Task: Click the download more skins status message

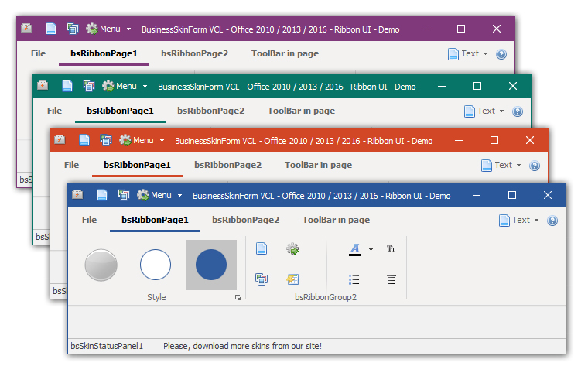Action: (242, 346)
